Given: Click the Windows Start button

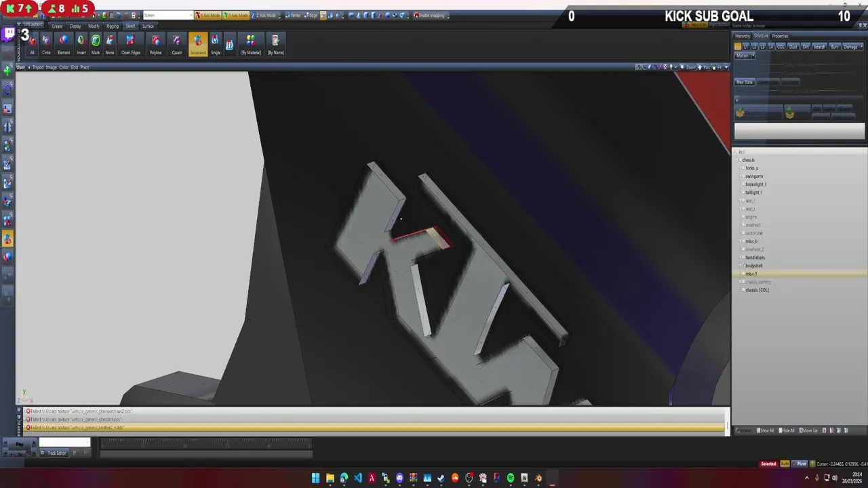Looking at the screenshot, I should point(316,478).
